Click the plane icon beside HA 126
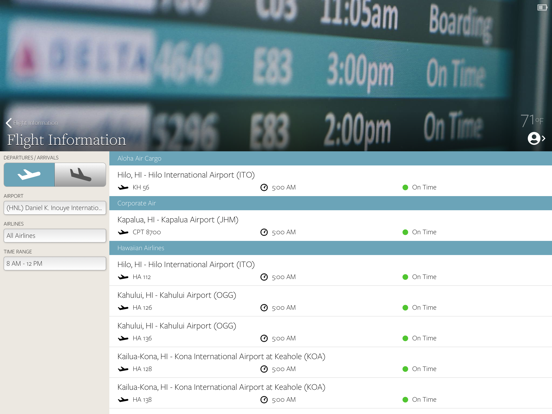552x414 pixels. click(x=123, y=307)
